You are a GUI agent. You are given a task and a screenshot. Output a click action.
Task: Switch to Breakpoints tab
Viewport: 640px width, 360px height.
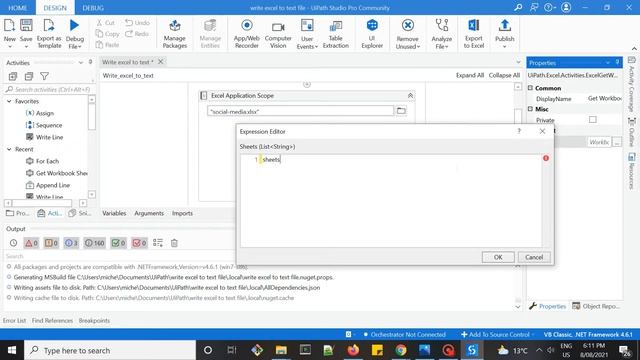click(x=94, y=320)
